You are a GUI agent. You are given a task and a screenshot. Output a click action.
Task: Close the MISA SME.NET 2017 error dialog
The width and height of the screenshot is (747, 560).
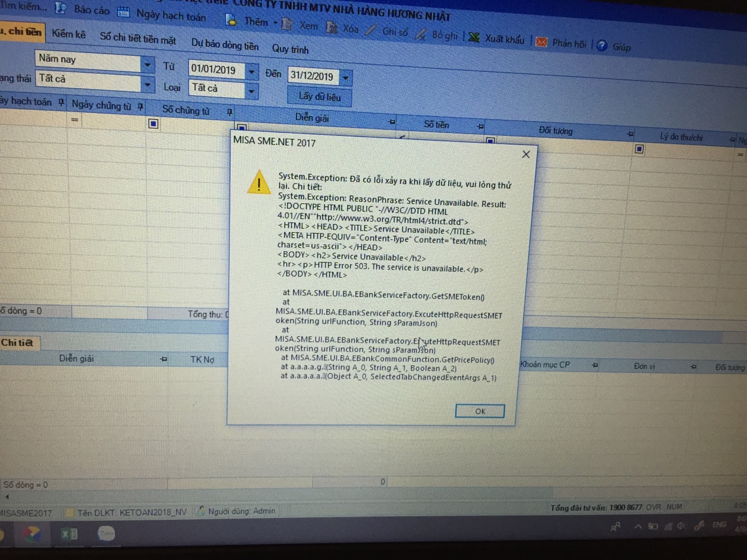(526, 154)
